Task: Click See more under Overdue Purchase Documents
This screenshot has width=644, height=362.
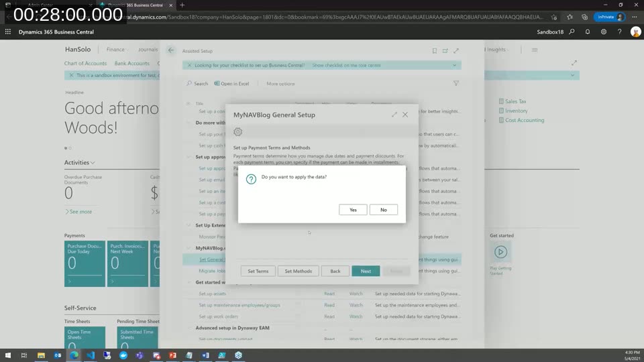Action: pos(78,211)
